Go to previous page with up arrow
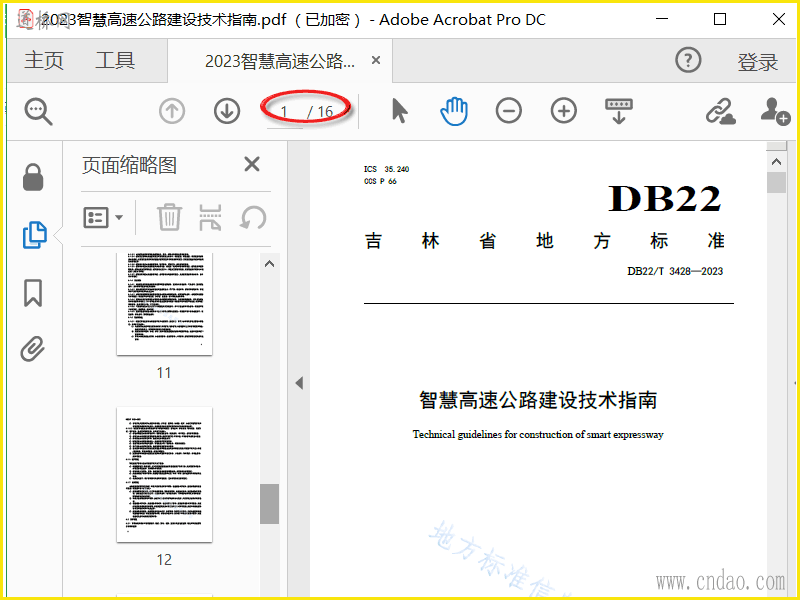The image size is (800, 600). point(172,111)
